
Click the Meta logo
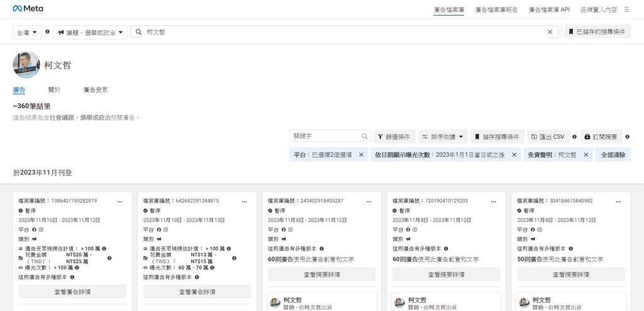pyautogui.click(x=28, y=9)
